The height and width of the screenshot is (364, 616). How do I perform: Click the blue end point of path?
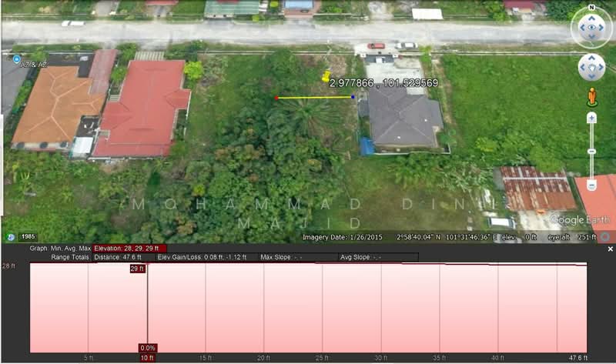pos(353,97)
